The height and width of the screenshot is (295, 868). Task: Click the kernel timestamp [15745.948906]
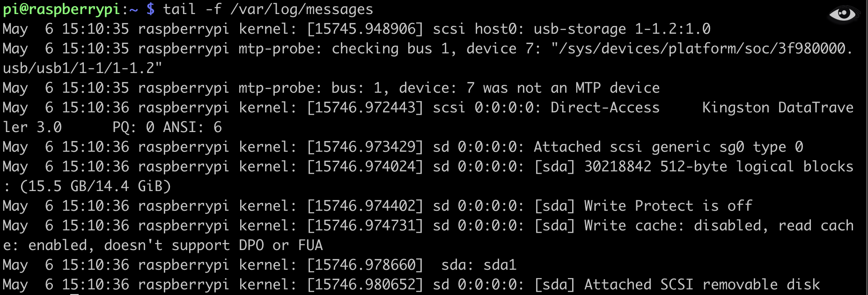(x=365, y=29)
